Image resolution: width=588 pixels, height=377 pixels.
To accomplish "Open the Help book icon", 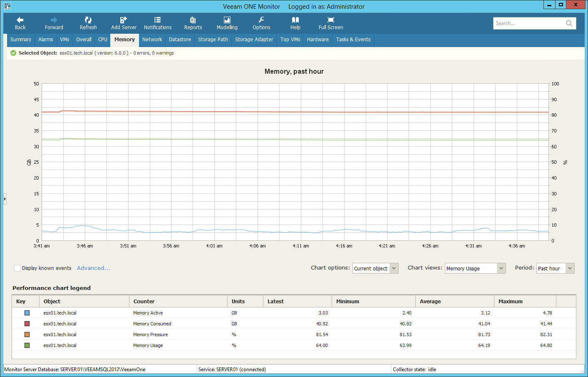I will click(x=295, y=20).
